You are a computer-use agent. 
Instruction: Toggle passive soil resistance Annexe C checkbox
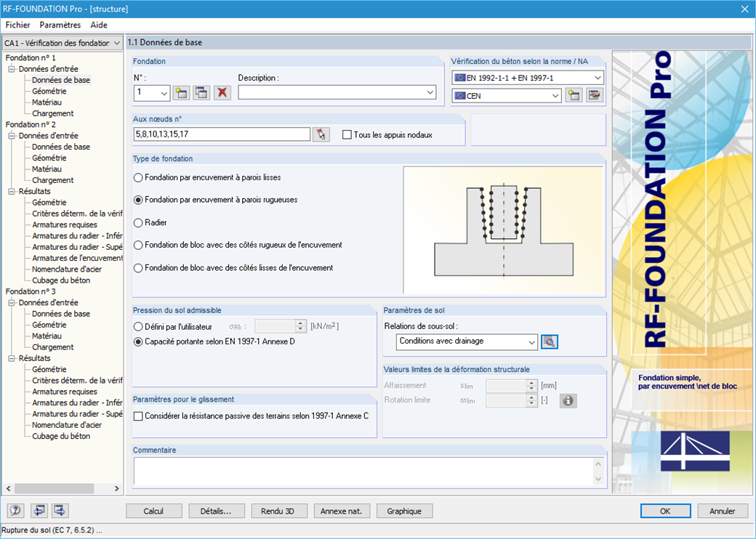[138, 416]
